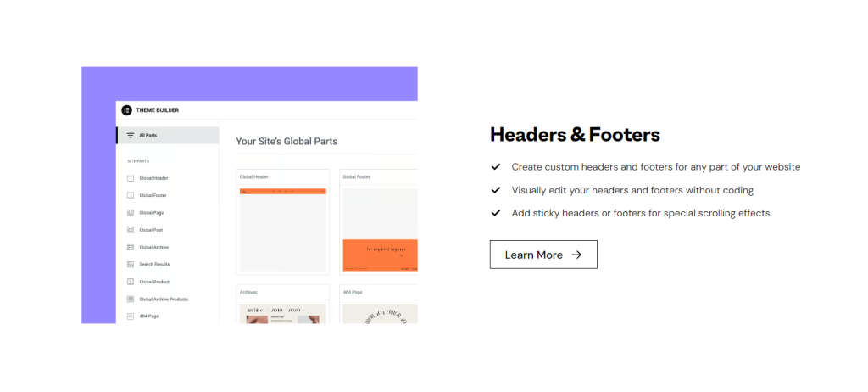Click the Search Results sidebar icon
The width and height of the screenshot is (868, 392).
click(x=131, y=265)
